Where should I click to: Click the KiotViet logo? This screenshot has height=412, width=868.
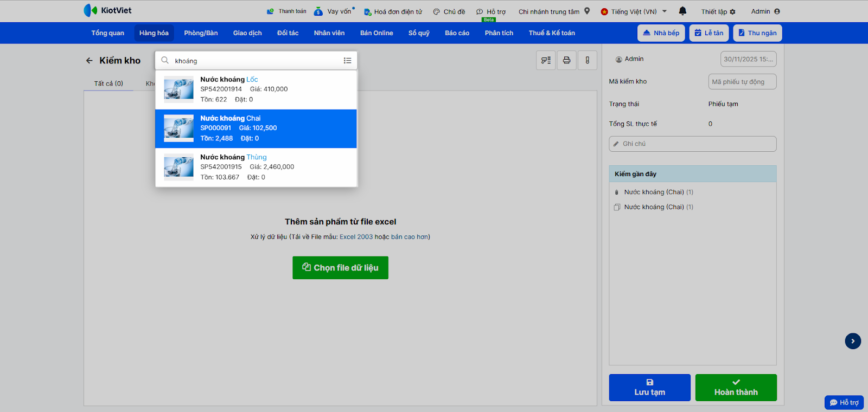point(107,10)
